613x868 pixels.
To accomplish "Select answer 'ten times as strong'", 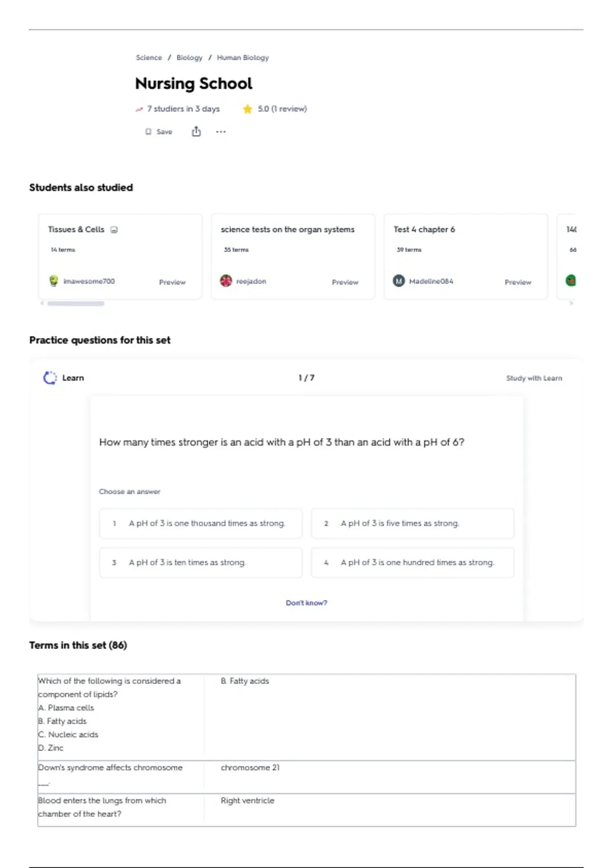I will click(201, 563).
